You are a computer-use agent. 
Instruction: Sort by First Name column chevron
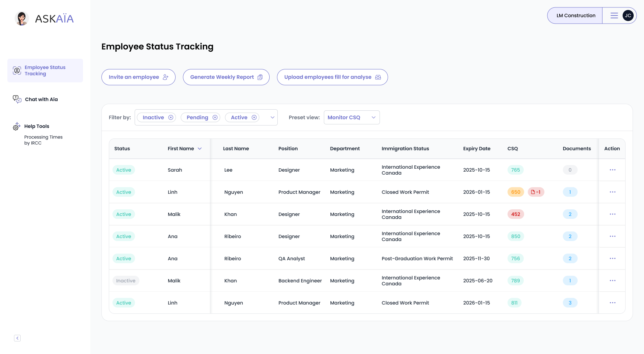200,149
